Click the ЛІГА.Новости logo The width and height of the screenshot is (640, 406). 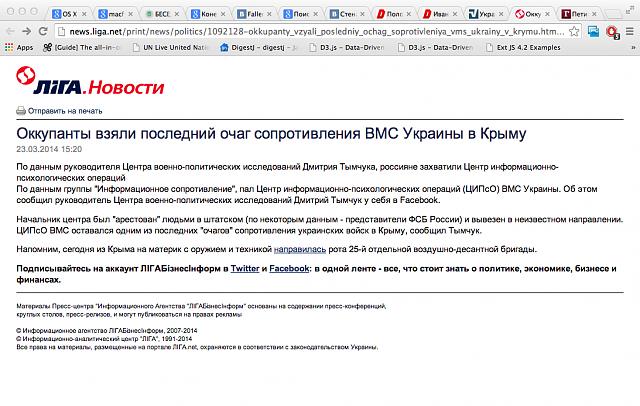click(91, 81)
